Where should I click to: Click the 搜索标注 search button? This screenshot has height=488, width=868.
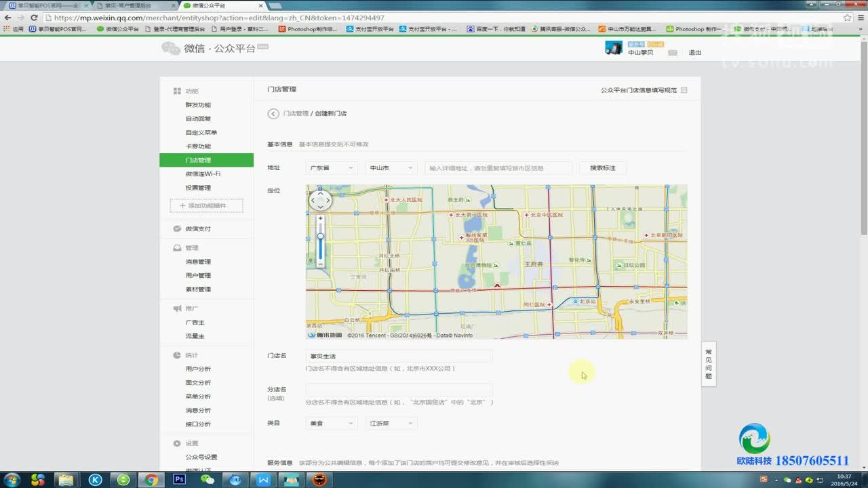coord(601,167)
